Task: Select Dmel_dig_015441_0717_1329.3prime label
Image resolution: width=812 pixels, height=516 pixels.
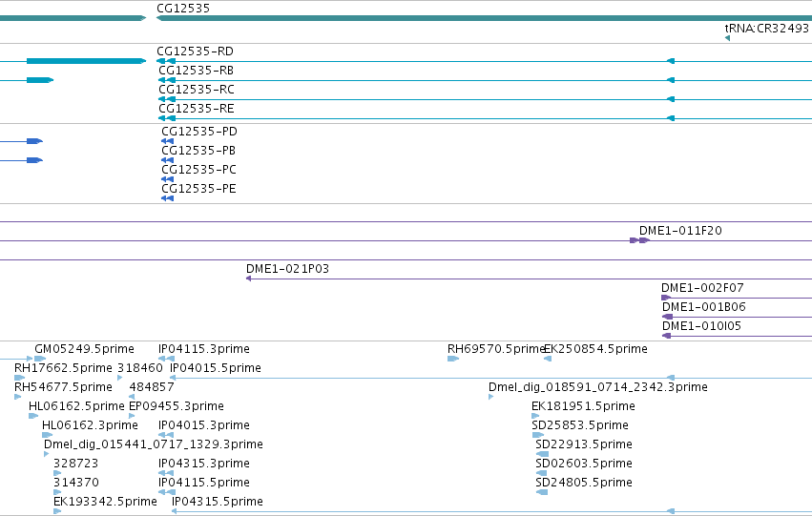Action: pyautogui.click(x=154, y=445)
